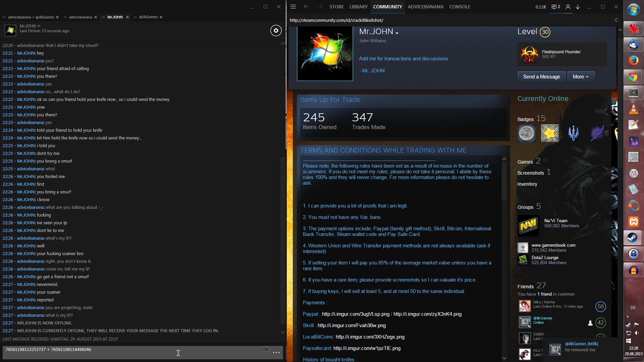Open the Na'Vi Team group link
This screenshot has width=644, height=362.
point(555,221)
